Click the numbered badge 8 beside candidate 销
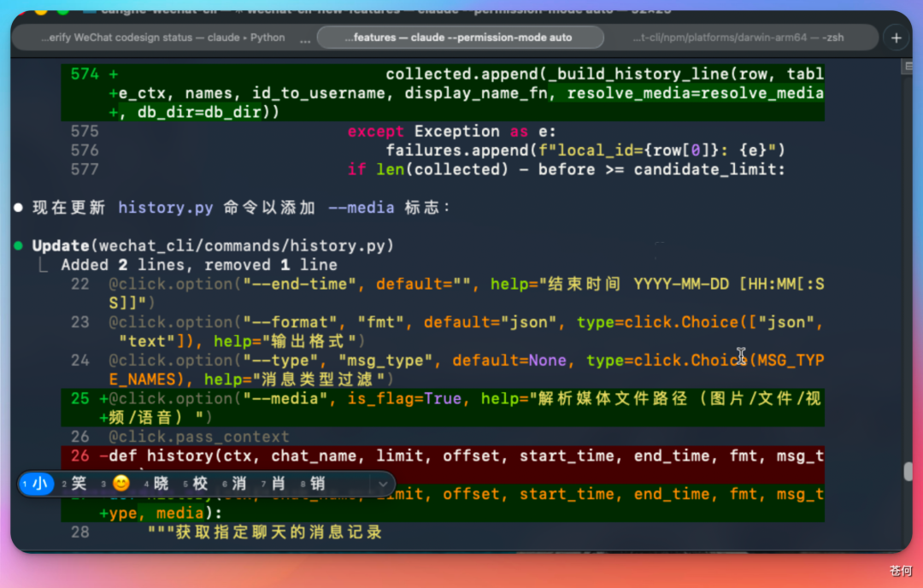The height and width of the screenshot is (588, 923). coord(302,483)
